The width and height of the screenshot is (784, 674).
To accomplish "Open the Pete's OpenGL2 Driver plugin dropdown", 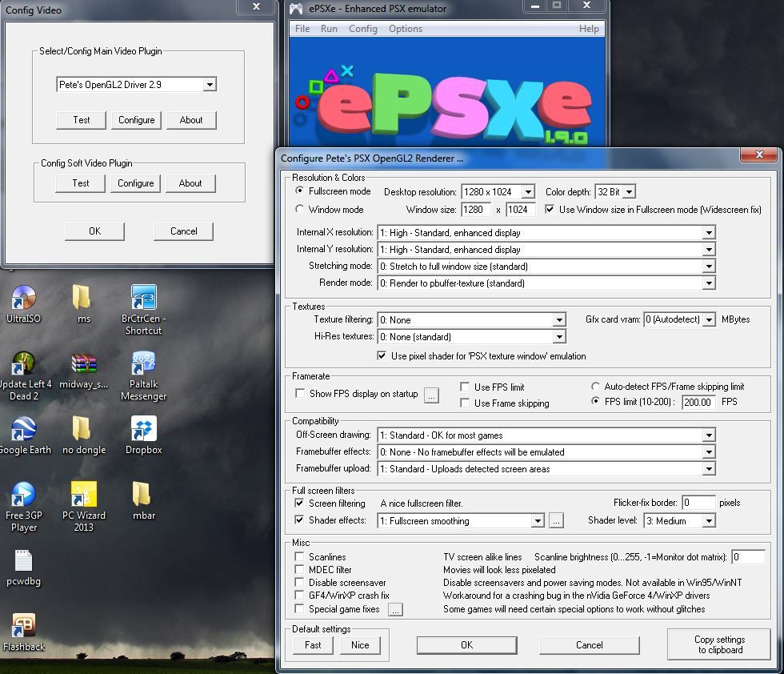I will 210,85.
